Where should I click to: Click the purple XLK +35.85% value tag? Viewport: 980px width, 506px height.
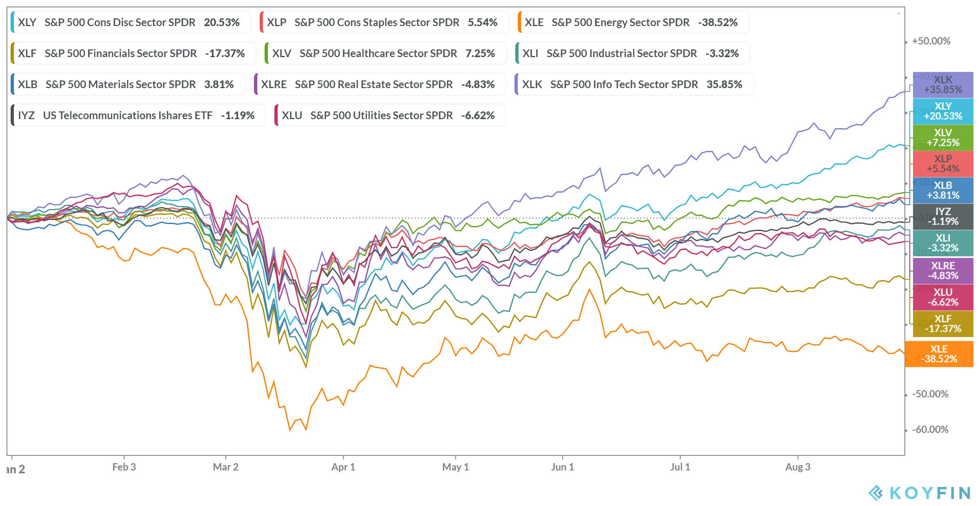tap(943, 85)
